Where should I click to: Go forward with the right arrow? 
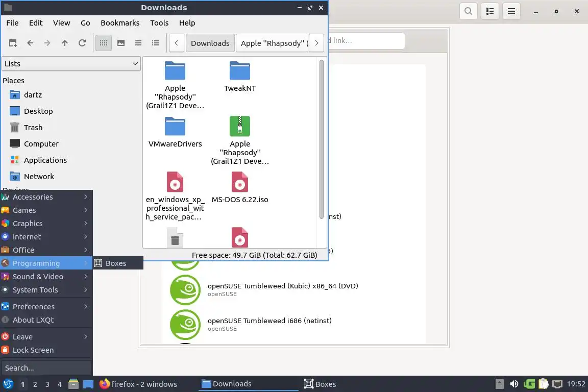click(47, 43)
